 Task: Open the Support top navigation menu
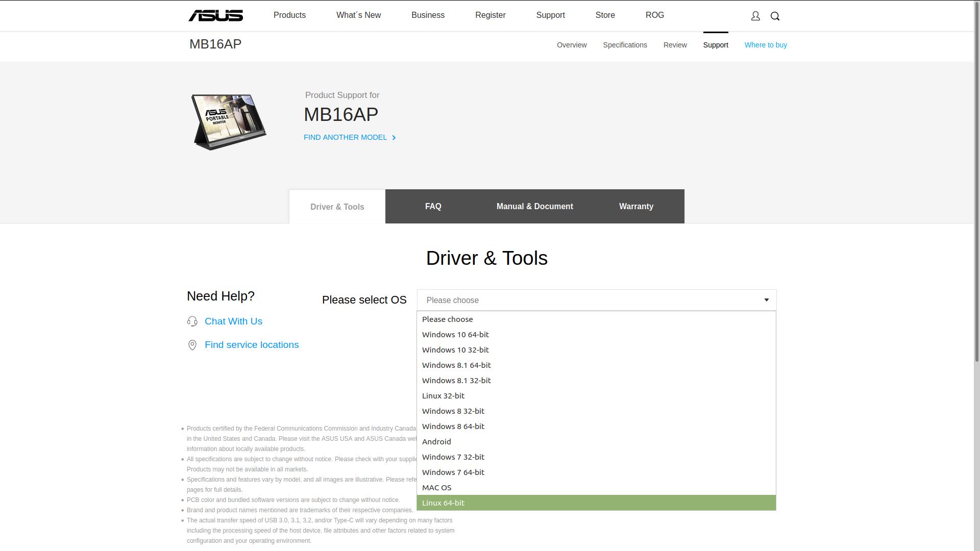click(550, 15)
